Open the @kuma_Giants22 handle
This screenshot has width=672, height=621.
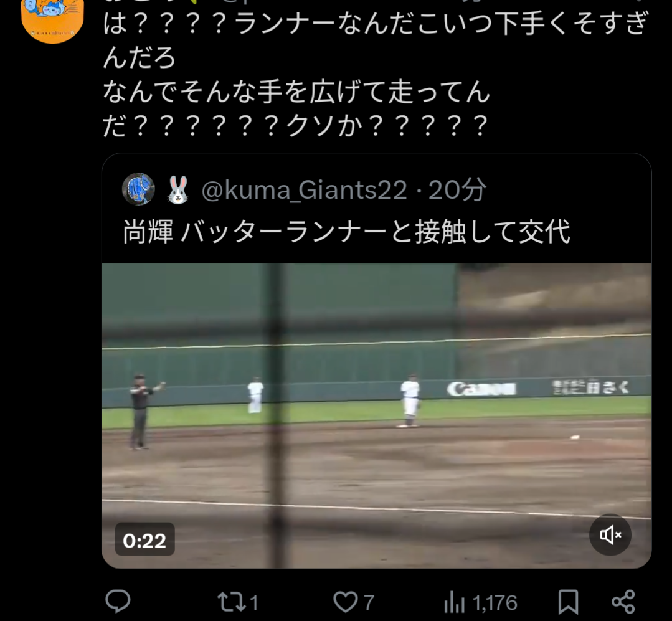pos(304,190)
